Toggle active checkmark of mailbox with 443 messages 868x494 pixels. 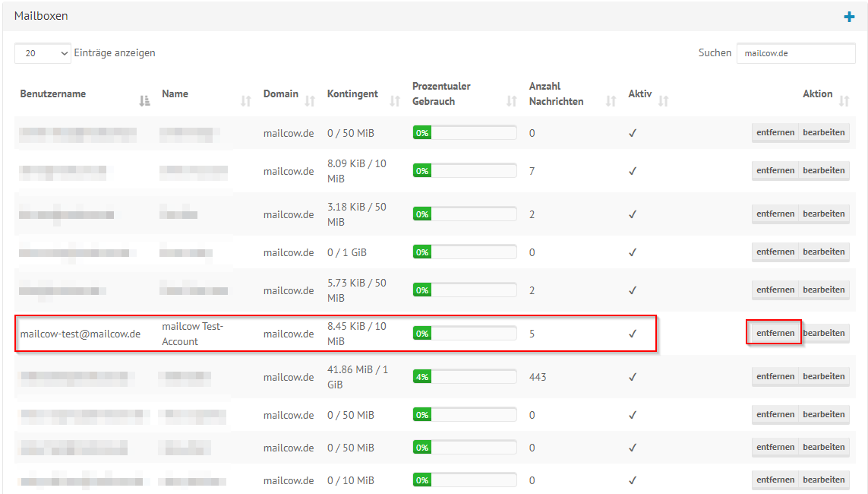click(632, 376)
